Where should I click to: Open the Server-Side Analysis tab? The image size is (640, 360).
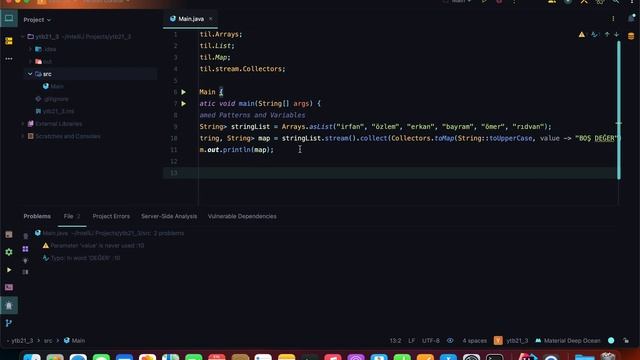pyautogui.click(x=169, y=216)
